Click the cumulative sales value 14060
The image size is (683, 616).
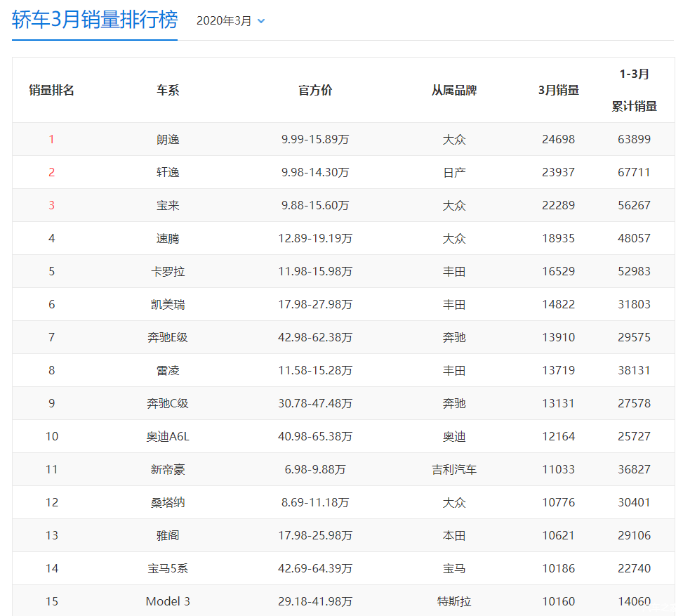click(x=634, y=602)
